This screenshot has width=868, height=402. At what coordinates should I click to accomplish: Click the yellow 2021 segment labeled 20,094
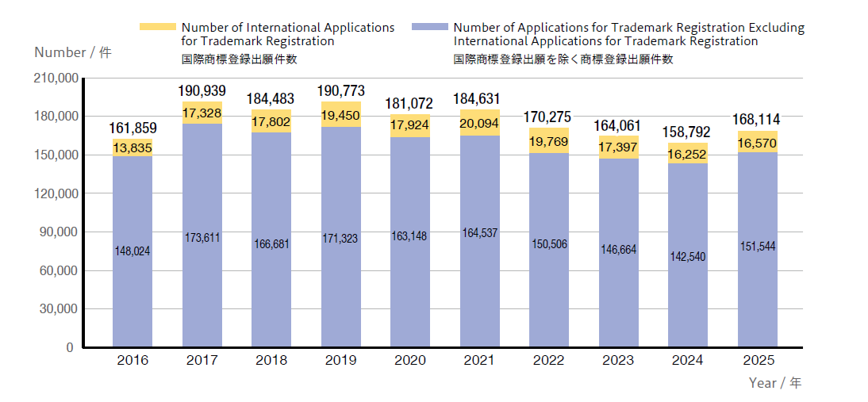point(479,122)
